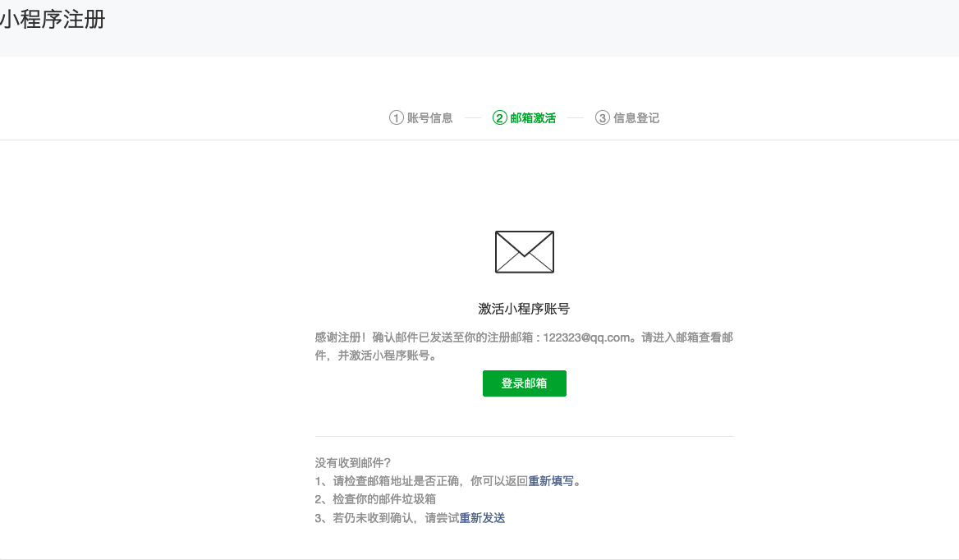The width and height of the screenshot is (959, 560).
Task: Select the 信息登记 step label
Action: click(x=636, y=118)
